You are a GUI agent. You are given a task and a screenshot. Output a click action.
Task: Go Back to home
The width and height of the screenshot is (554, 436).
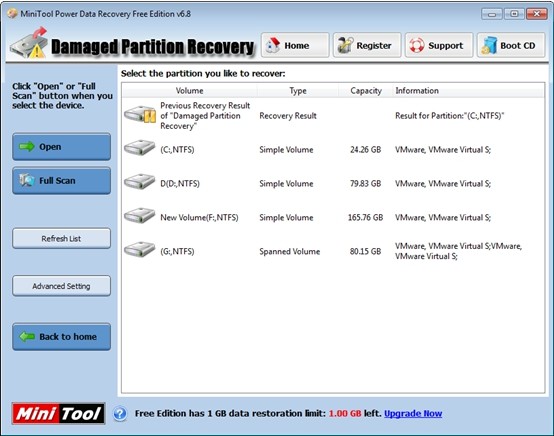pyautogui.click(x=61, y=337)
